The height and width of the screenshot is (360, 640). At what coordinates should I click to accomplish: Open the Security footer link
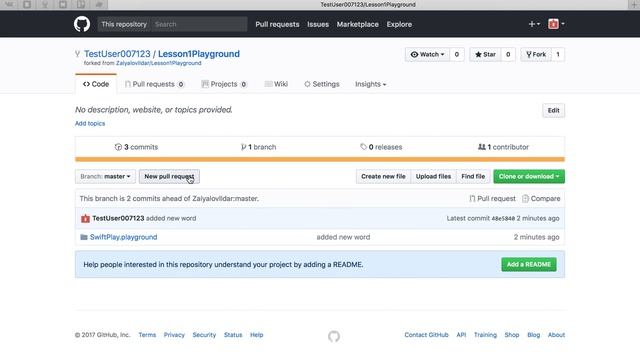tap(204, 335)
